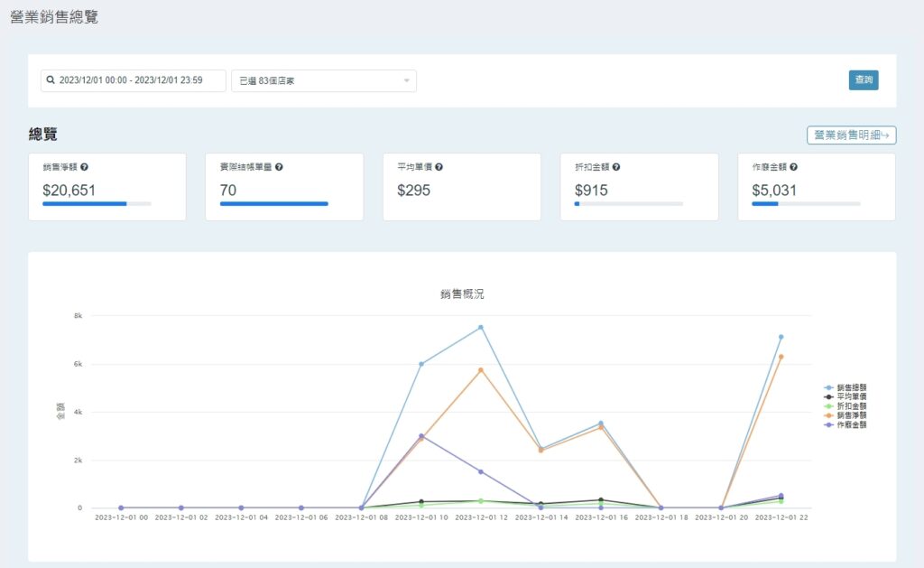Click the magnifier icon in date field
The height and width of the screenshot is (568, 924).
pyautogui.click(x=51, y=80)
